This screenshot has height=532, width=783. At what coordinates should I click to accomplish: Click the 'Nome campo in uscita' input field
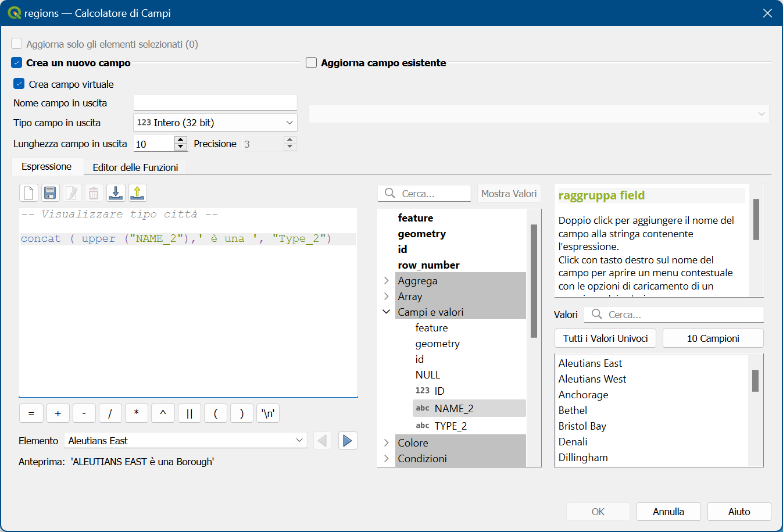pyautogui.click(x=215, y=103)
